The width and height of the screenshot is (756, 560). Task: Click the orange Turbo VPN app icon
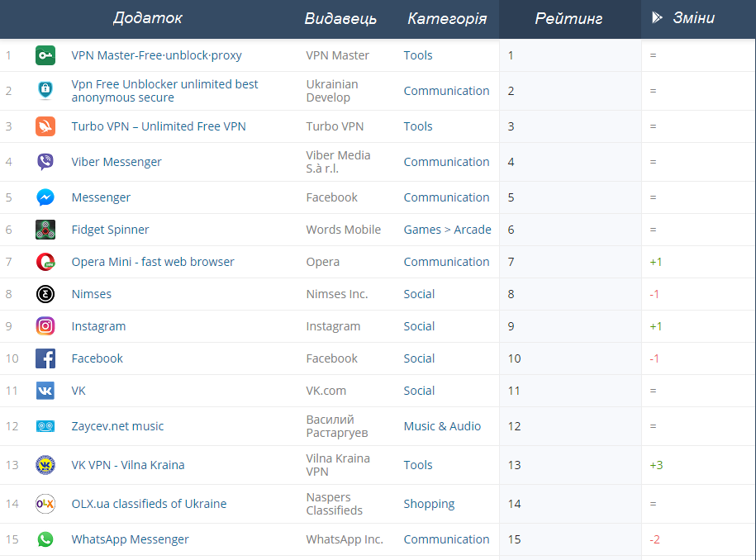(x=45, y=126)
